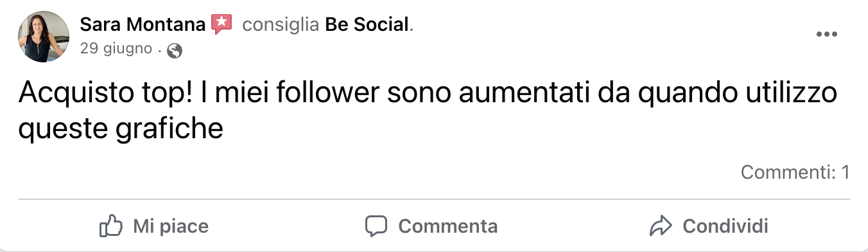Select the Commenta button label
This screenshot has height=252, width=868.
pos(447,226)
